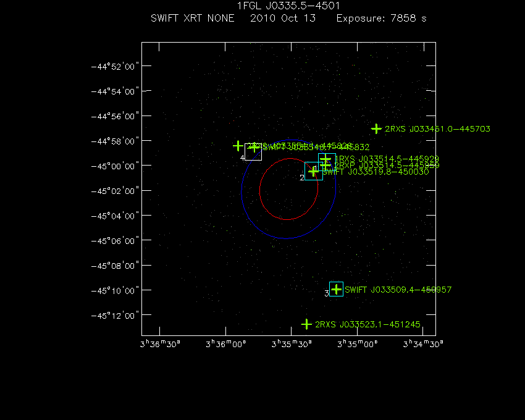The image size is (525, 420).
Task: Click the declination label -44°58'00"
Action: [x=115, y=141]
